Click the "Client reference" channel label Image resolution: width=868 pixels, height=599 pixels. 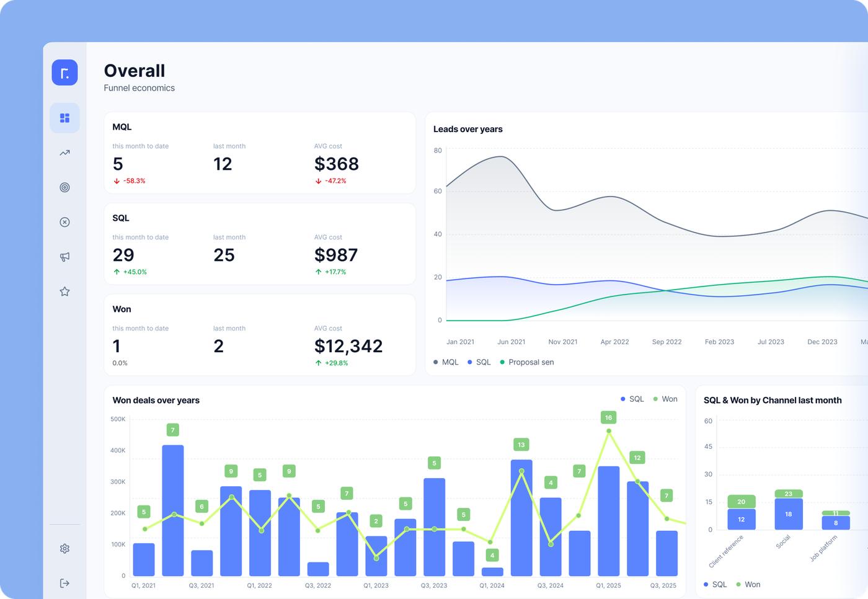(726, 551)
